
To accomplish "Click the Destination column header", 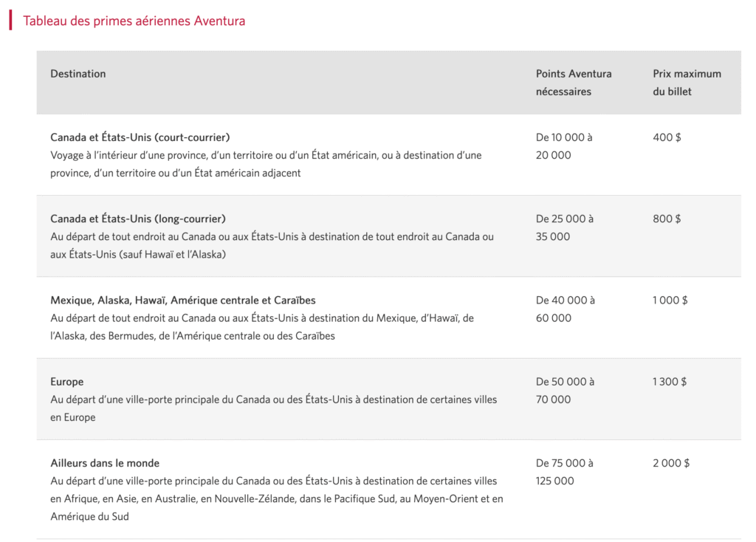I will [78, 74].
